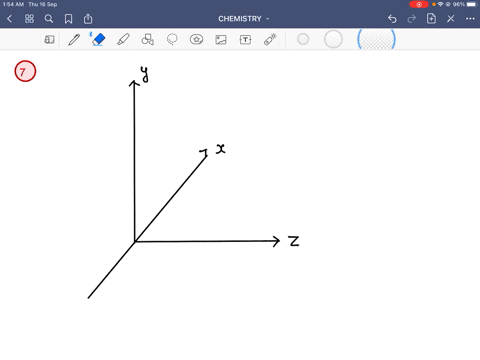Select the Laser pointer tool
This screenshot has width=480, height=360.
270,39
